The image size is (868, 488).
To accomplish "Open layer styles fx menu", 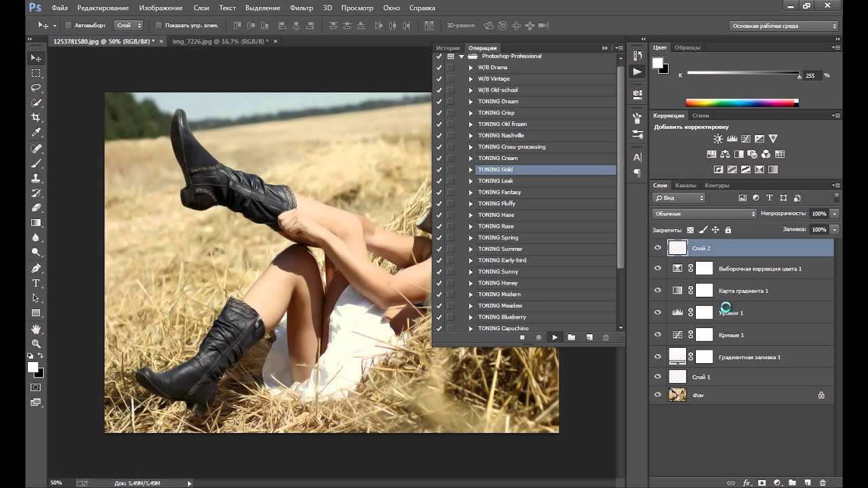I will pos(747,483).
